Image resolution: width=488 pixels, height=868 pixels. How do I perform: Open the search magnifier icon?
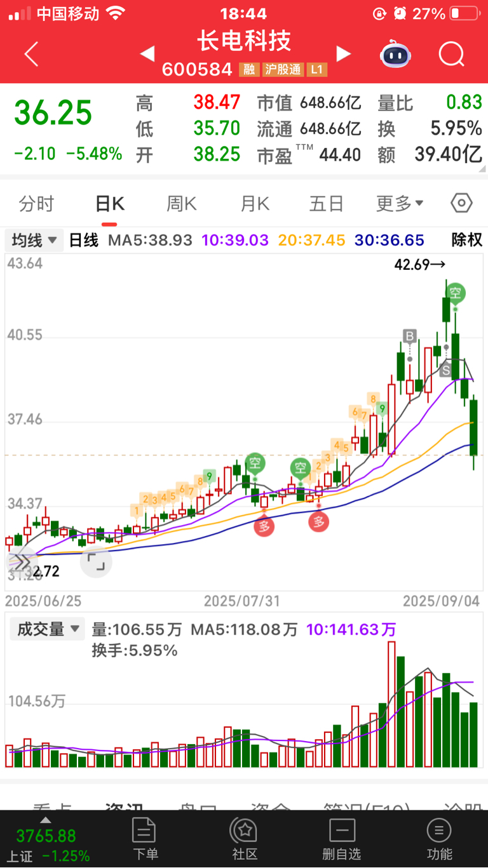(x=452, y=55)
